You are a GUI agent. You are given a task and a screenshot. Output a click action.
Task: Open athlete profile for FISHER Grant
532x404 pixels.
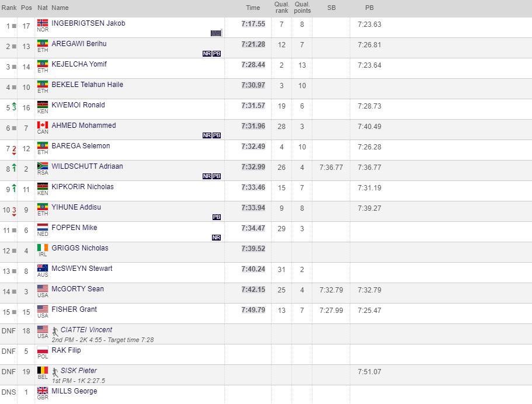(x=74, y=309)
